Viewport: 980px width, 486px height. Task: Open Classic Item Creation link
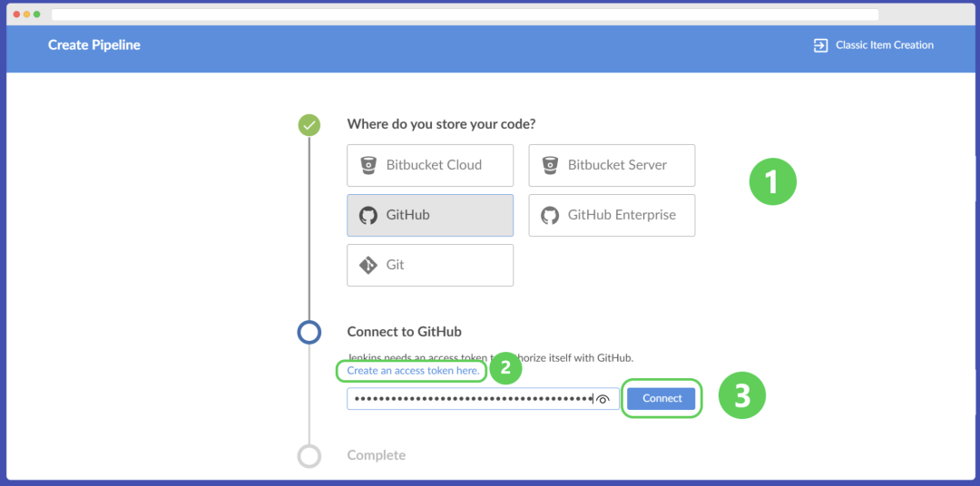pyautogui.click(x=884, y=45)
